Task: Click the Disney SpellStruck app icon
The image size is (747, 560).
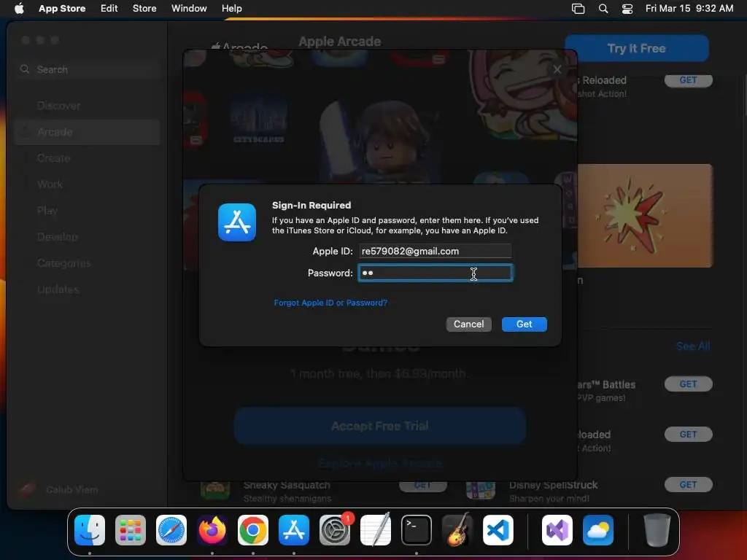Action: click(x=480, y=490)
